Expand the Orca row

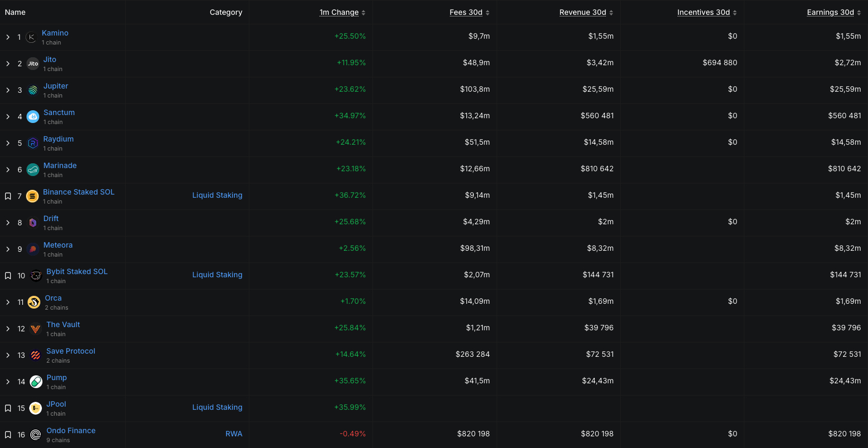[8, 302]
